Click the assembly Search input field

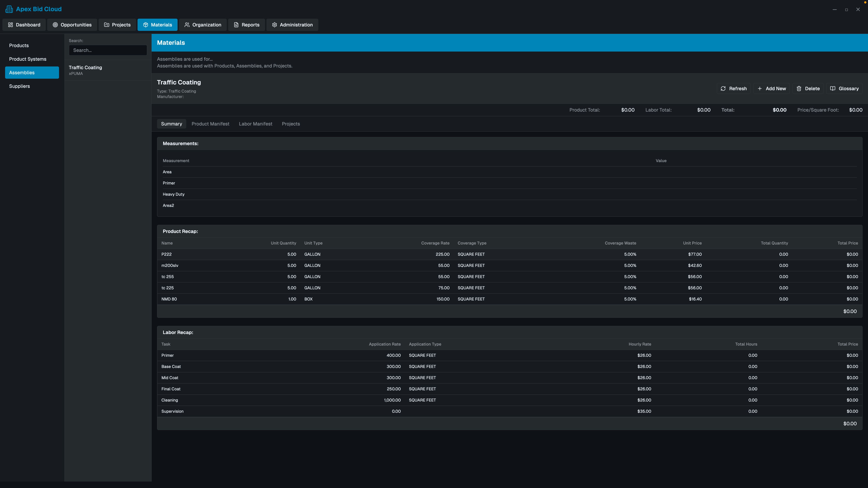pyautogui.click(x=108, y=50)
